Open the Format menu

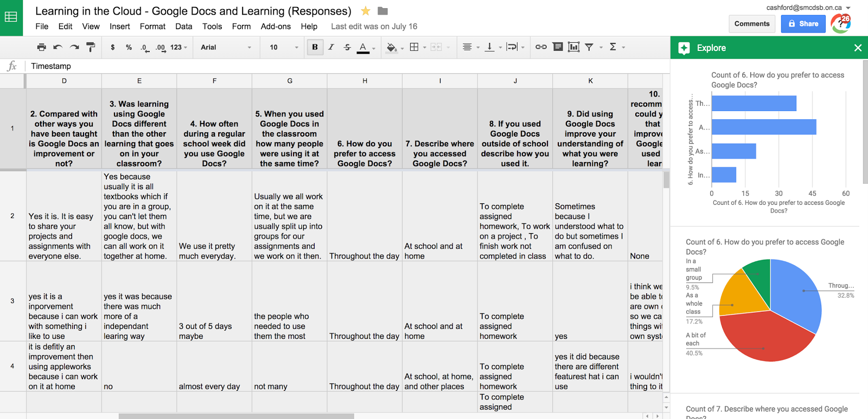[x=152, y=26]
